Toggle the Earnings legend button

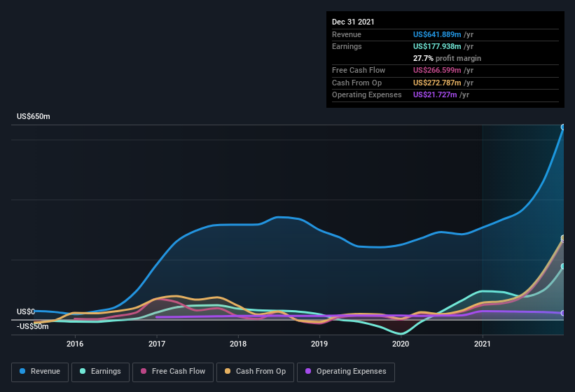coord(100,372)
